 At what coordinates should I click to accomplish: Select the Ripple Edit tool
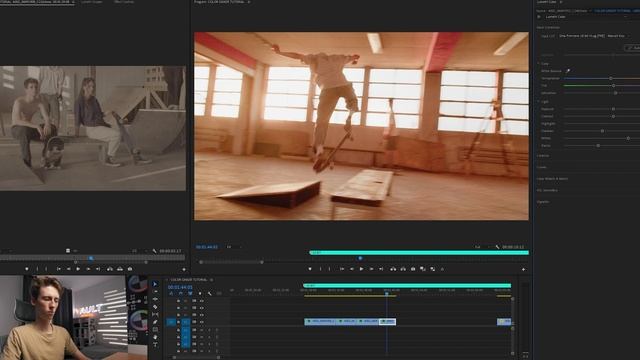pos(155,299)
